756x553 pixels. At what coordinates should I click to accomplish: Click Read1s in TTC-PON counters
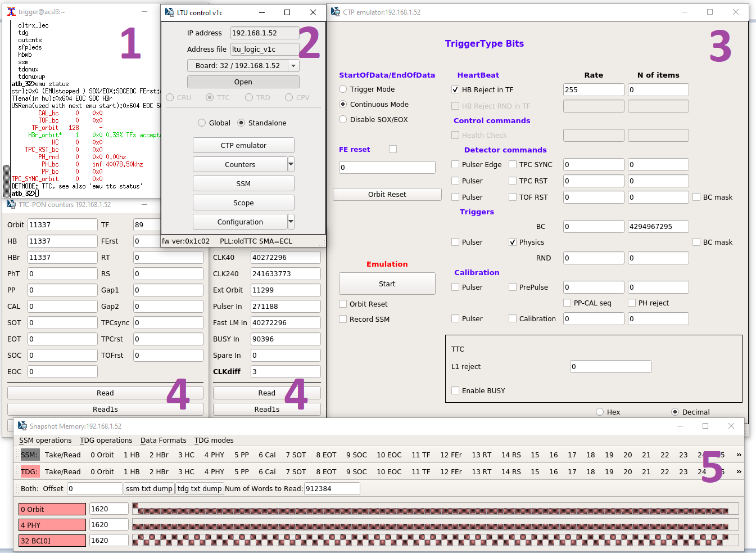pyautogui.click(x=105, y=409)
